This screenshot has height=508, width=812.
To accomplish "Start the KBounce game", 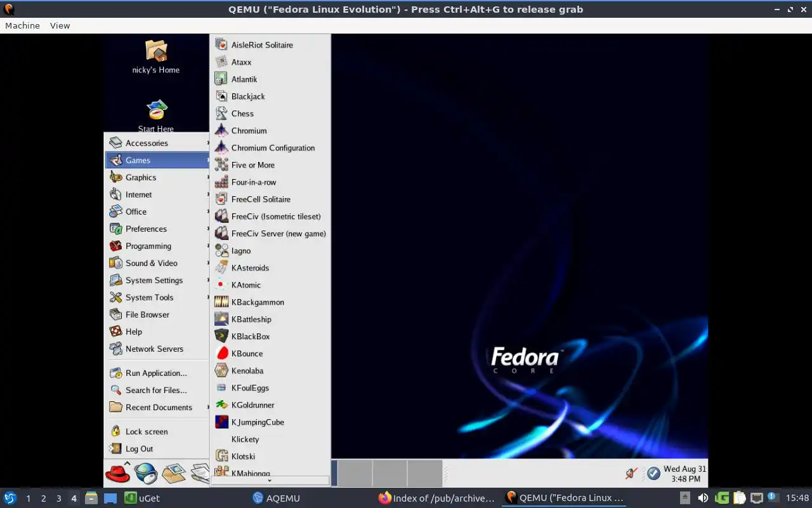I will tap(270, 354).
